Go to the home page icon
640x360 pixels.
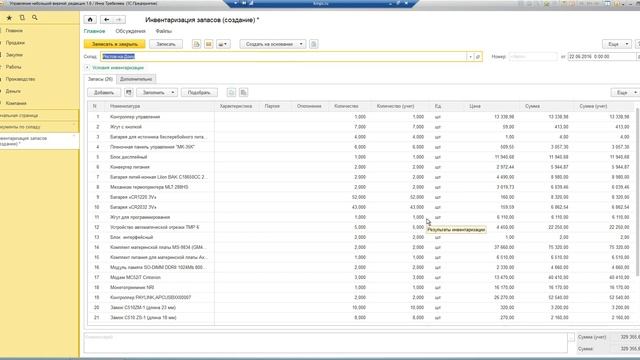click(x=90, y=20)
